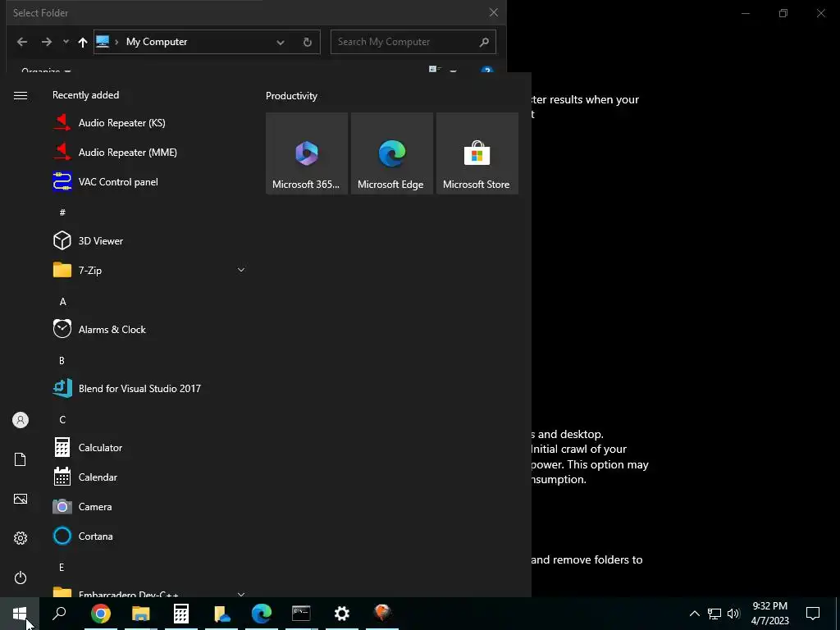The width and height of the screenshot is (840, 630).
Task: Open the user account icon in Start
Action: click(21, 420)
